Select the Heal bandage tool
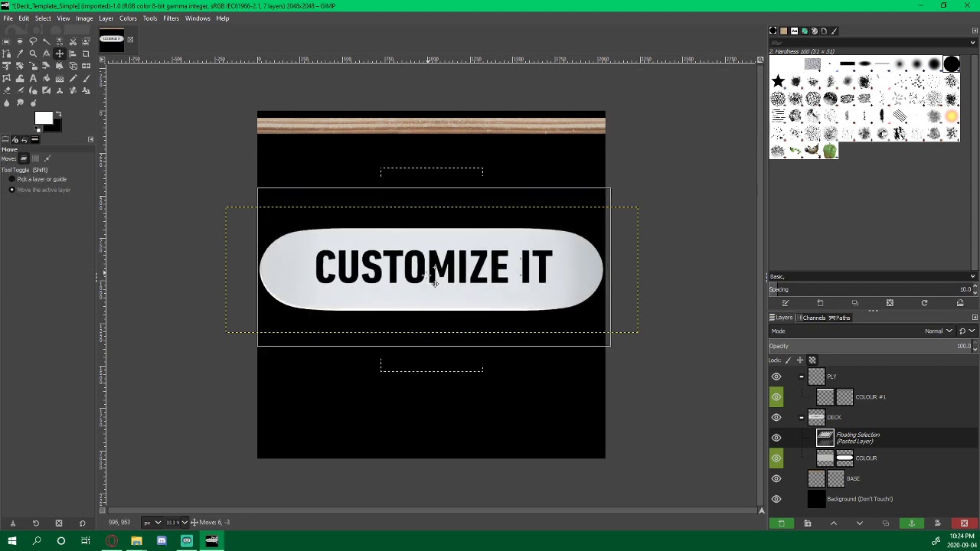980x551 pixels. 73,91
